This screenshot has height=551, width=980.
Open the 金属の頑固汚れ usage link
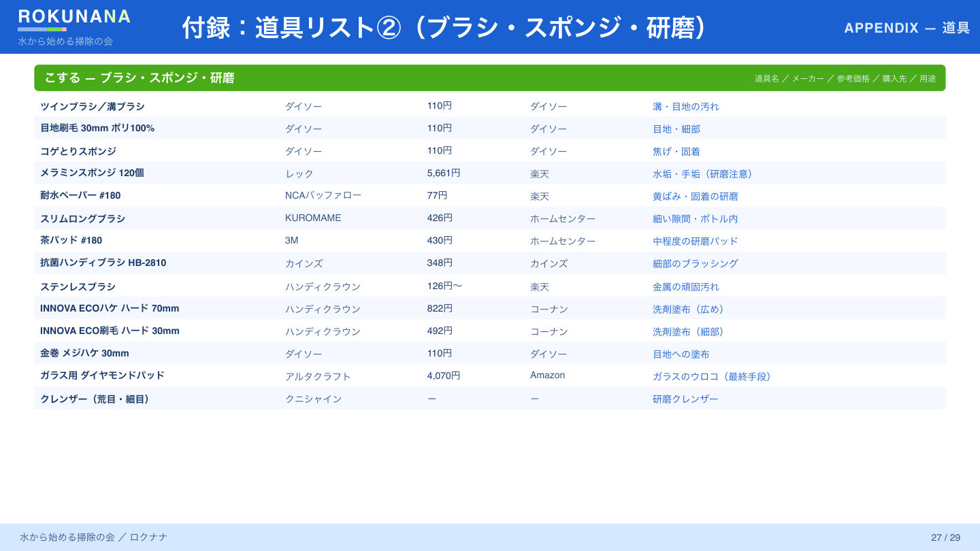tap(685, 286)
